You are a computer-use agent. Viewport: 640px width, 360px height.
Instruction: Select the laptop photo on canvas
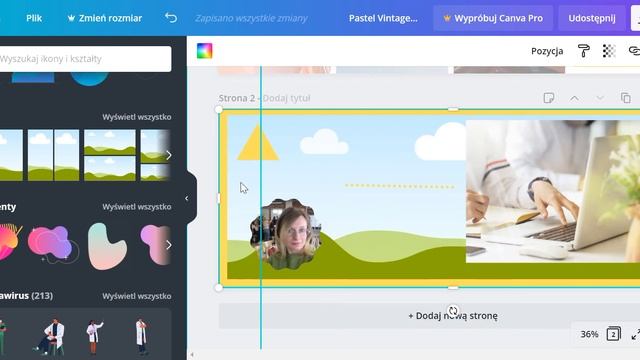(553, 191)
